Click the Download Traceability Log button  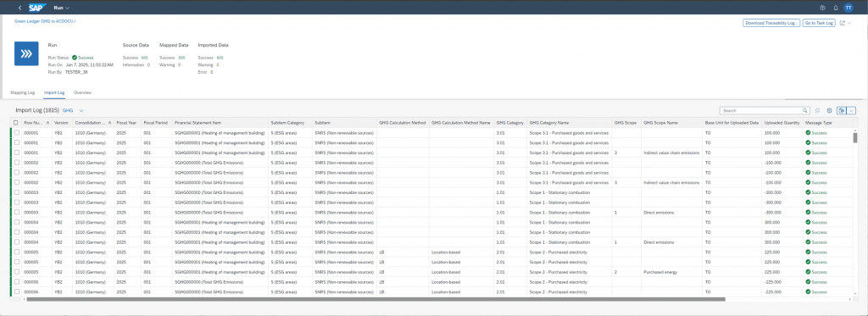771,23
